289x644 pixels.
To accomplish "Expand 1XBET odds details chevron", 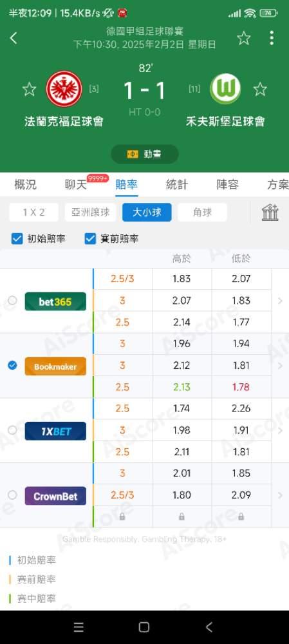I will [281, 430].
